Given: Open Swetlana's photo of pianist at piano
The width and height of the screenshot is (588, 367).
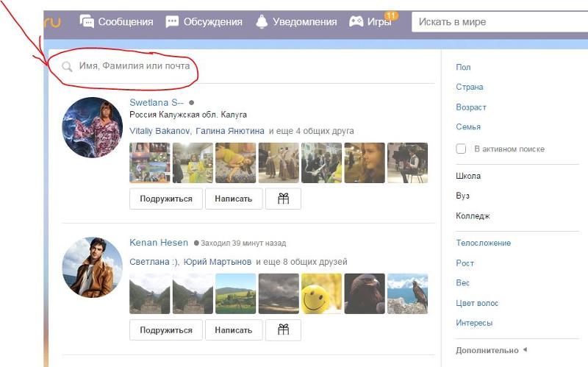Looking at the screenshot, I should (408, 163).
